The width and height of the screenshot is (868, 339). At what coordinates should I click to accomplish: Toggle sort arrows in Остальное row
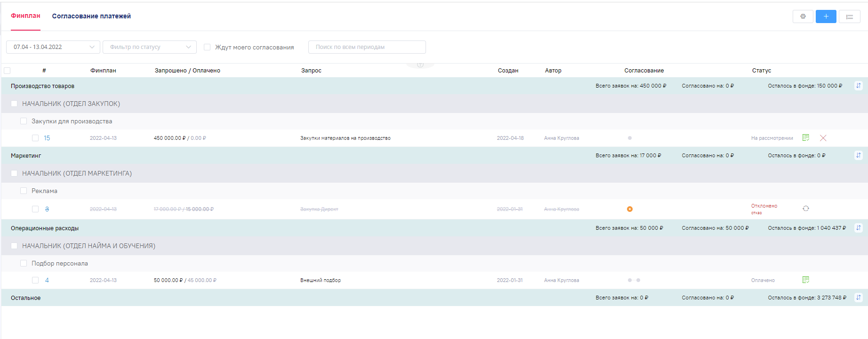click(x=858, y=298)
